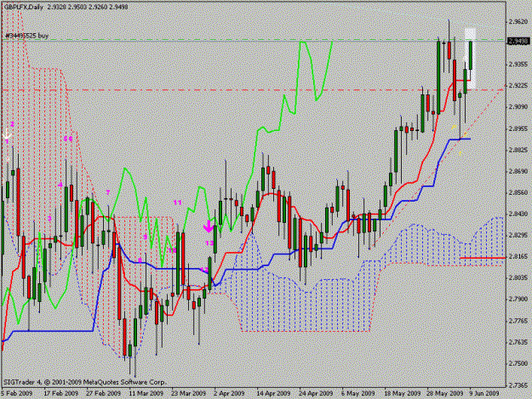
Task: Click the 28 May 2009 date label
Action: [x=444, y=394]
